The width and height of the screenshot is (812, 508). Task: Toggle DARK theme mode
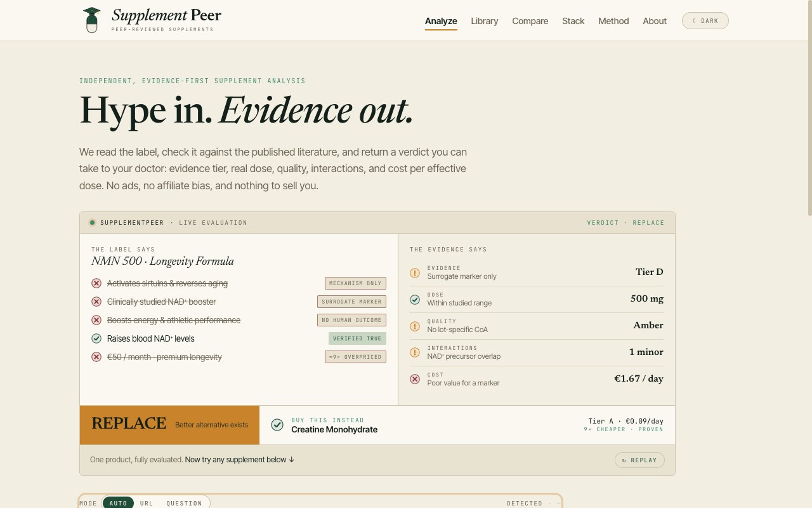pyautogui.click(x=705, y=21)
